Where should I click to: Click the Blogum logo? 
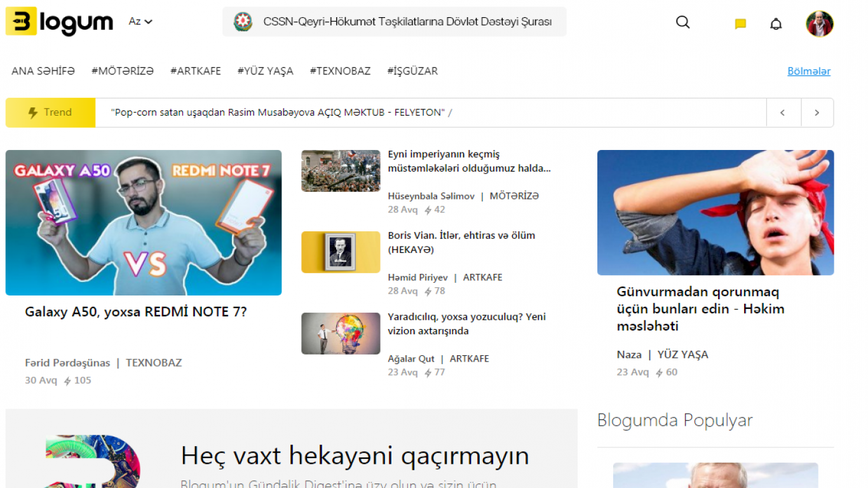[59, 22]
